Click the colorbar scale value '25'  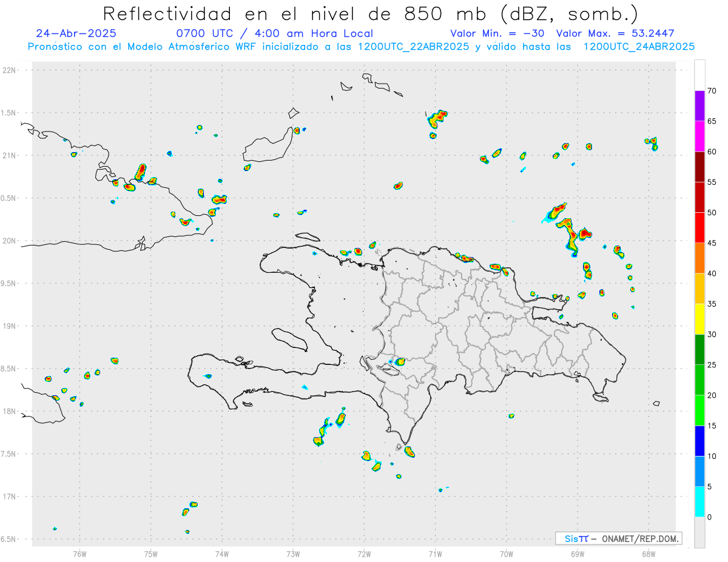point(712,365)
